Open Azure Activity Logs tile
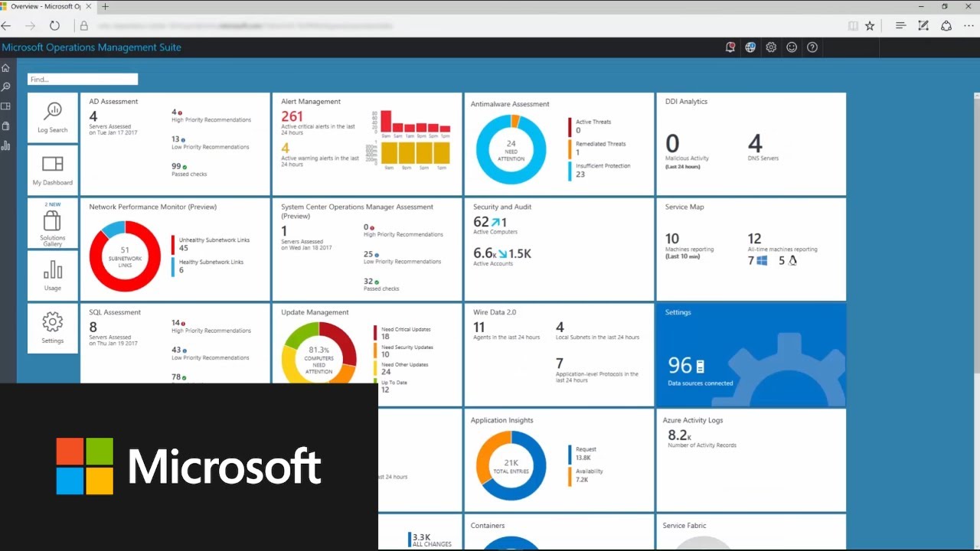This screenshot has height=551, width=980. pyautogui.click(x=751, y=460)
